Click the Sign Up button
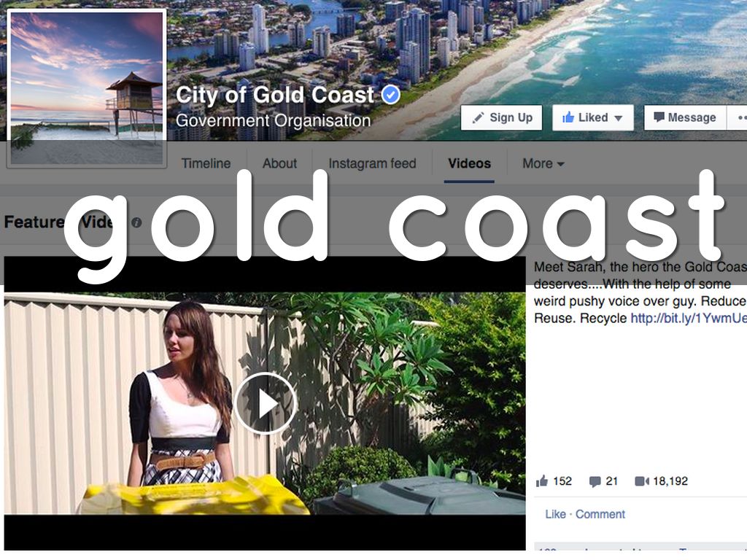The width and height of the screenshot is (747, 560). click(502, 117)
